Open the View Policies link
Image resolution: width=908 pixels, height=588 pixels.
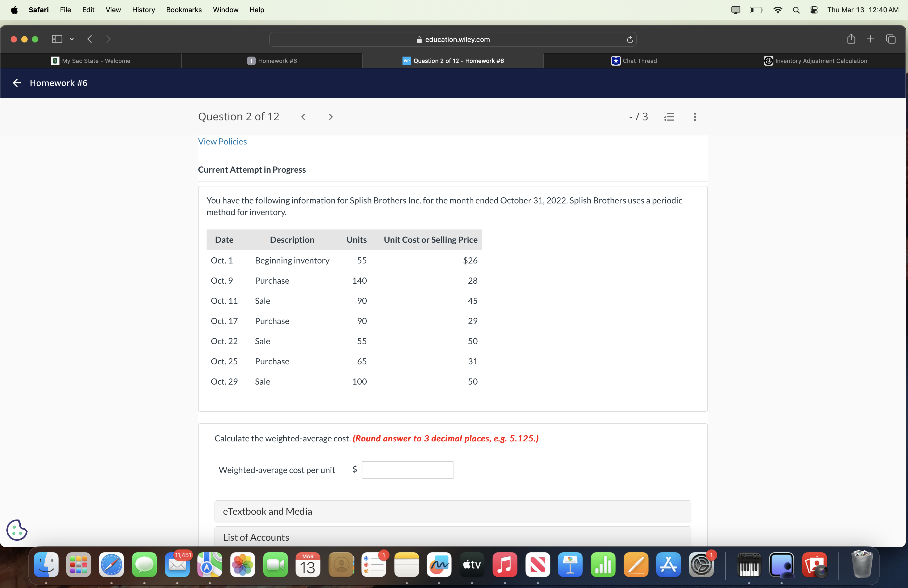222,142
